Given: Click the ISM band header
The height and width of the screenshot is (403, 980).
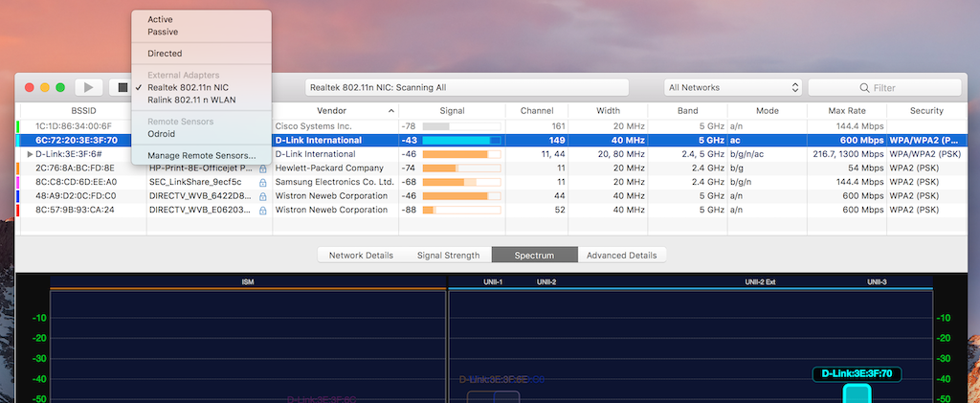Looking at the screenshot, I should click(248, 282).
